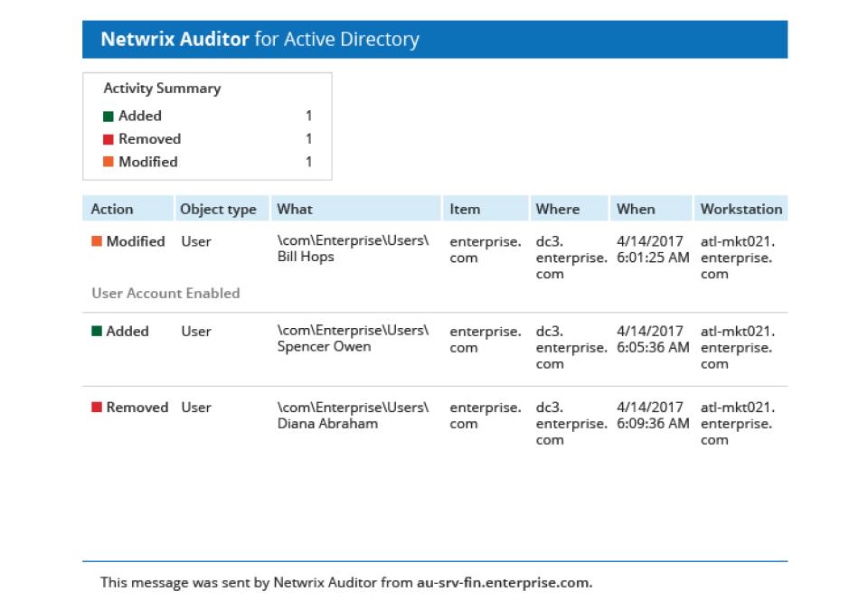The height and width of the screenshot is (610, 868).
Task: Select the Where column header
Action: pyautogui.click(x=569, y=209)
